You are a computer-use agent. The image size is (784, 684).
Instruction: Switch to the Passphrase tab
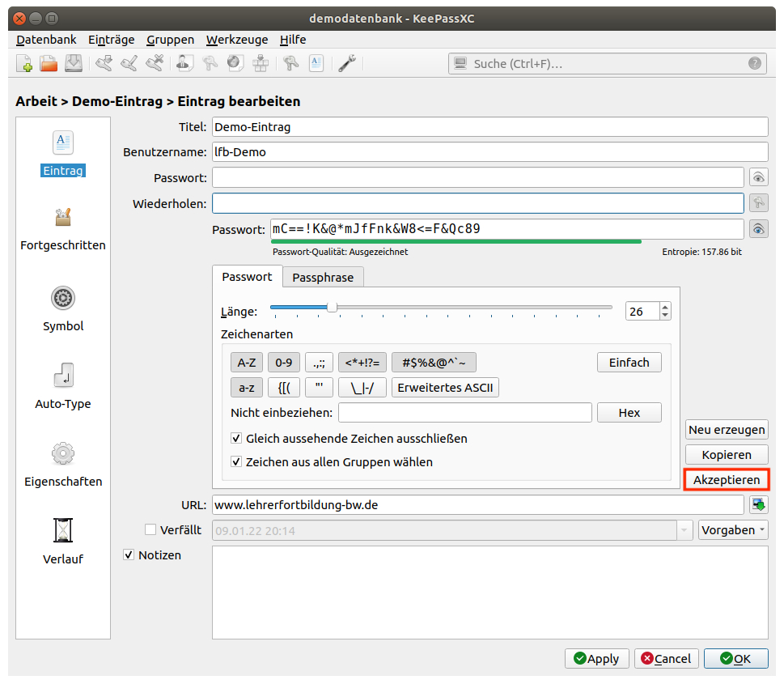point(323,277)
